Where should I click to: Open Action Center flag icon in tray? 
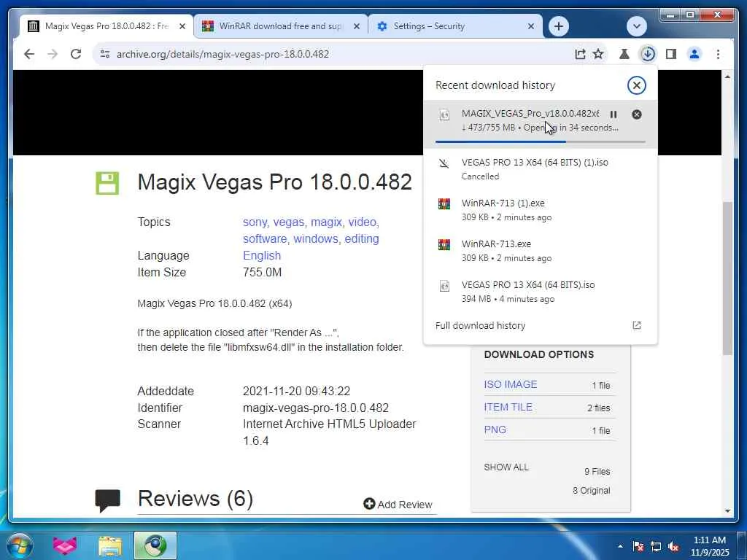[x=638, y=546]
